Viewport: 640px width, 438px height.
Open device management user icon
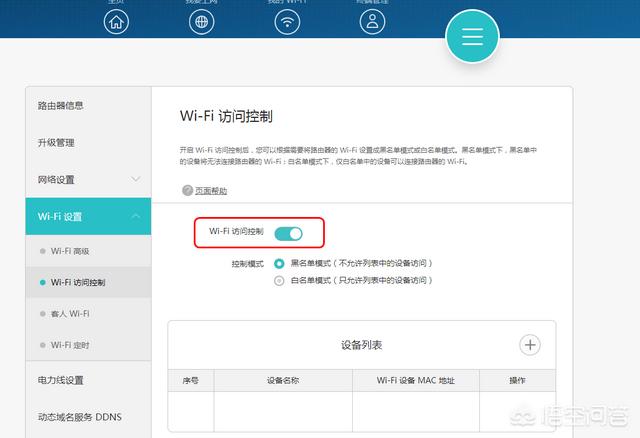coord(372,21)
